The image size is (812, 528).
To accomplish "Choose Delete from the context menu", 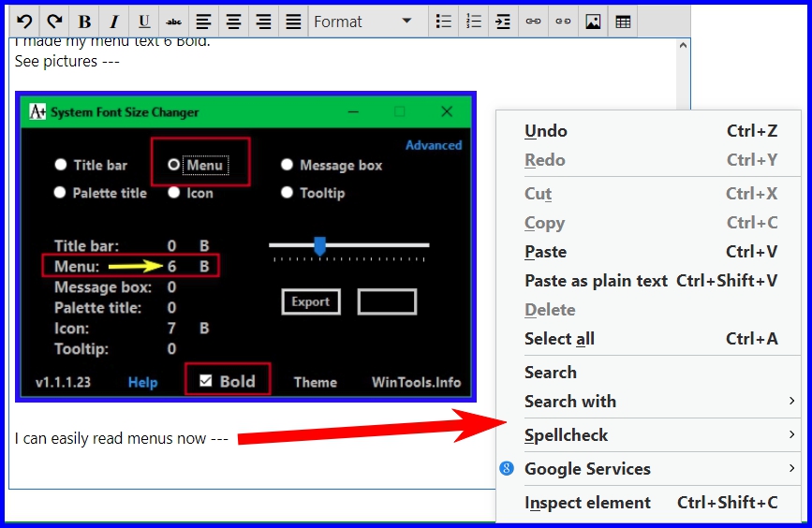I will [x=648, y=310].
